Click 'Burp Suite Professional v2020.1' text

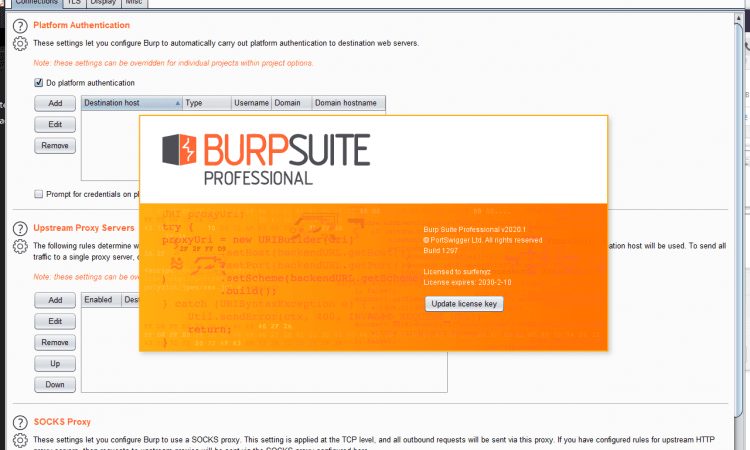click(x=474, y=230)
